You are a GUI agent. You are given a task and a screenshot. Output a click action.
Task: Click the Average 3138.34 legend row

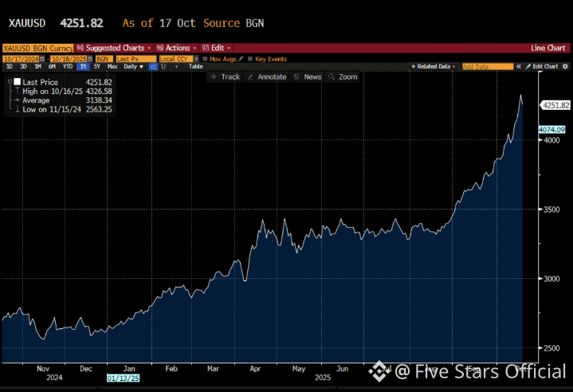click(64, 100)
